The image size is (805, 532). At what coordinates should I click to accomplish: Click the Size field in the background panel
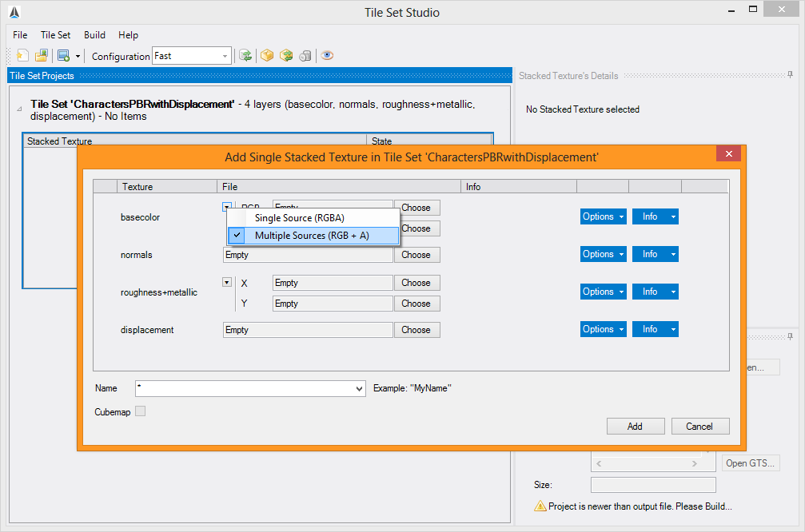(x=653, y=485)
